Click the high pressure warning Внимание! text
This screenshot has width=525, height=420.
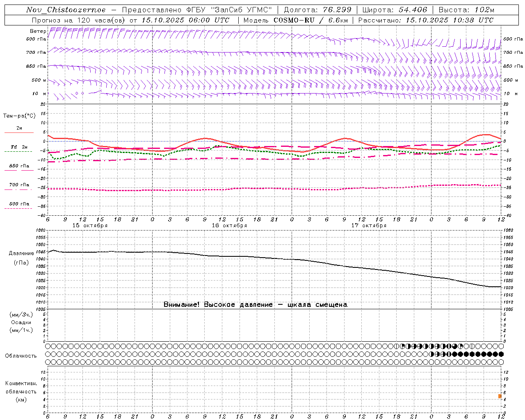256,305
